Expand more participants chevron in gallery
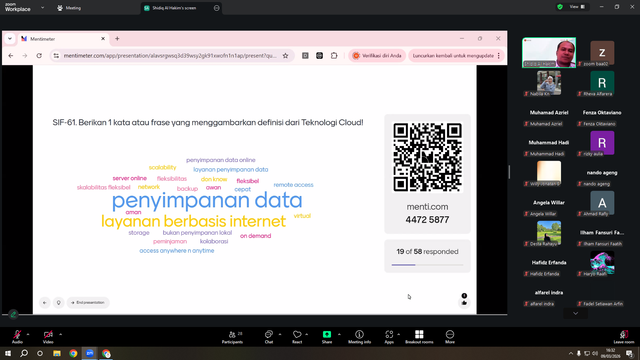The width and height of the screenshot is (640, 360). [x=576, y=313]
